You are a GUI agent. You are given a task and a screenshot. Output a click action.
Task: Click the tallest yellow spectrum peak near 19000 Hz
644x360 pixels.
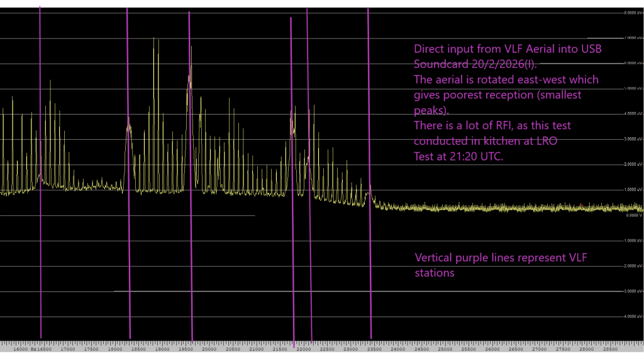[154, 39]
